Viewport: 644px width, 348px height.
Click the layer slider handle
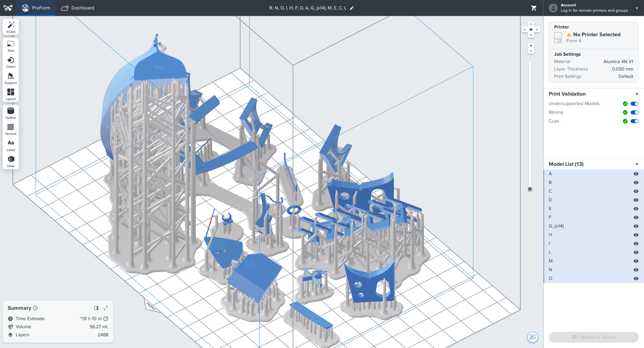[x=530, y=189]
